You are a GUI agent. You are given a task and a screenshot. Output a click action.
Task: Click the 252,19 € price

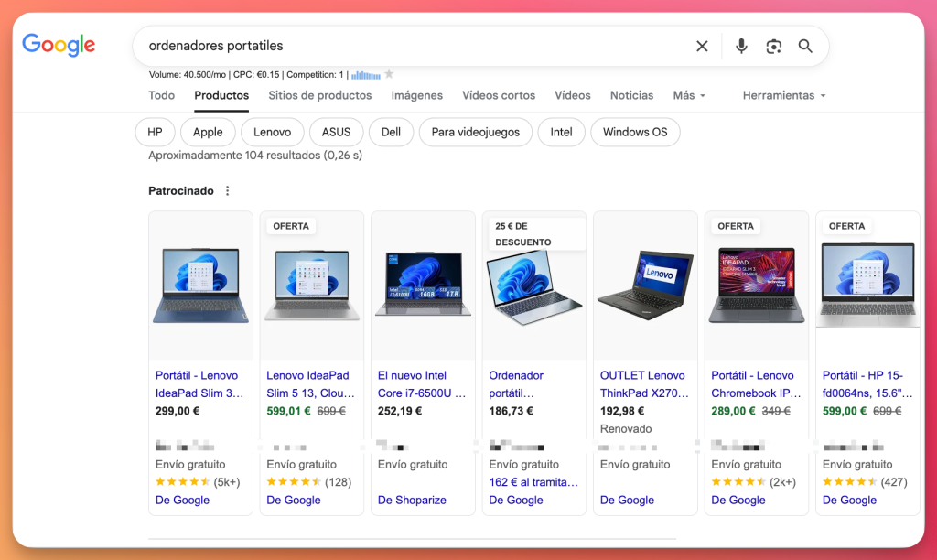[400, 411]
